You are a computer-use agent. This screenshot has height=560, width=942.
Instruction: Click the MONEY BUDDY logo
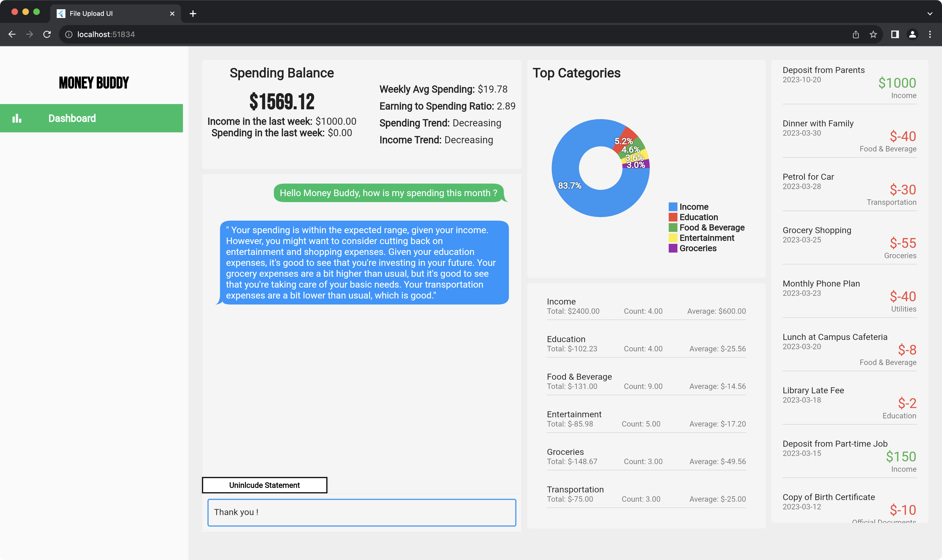94,83
